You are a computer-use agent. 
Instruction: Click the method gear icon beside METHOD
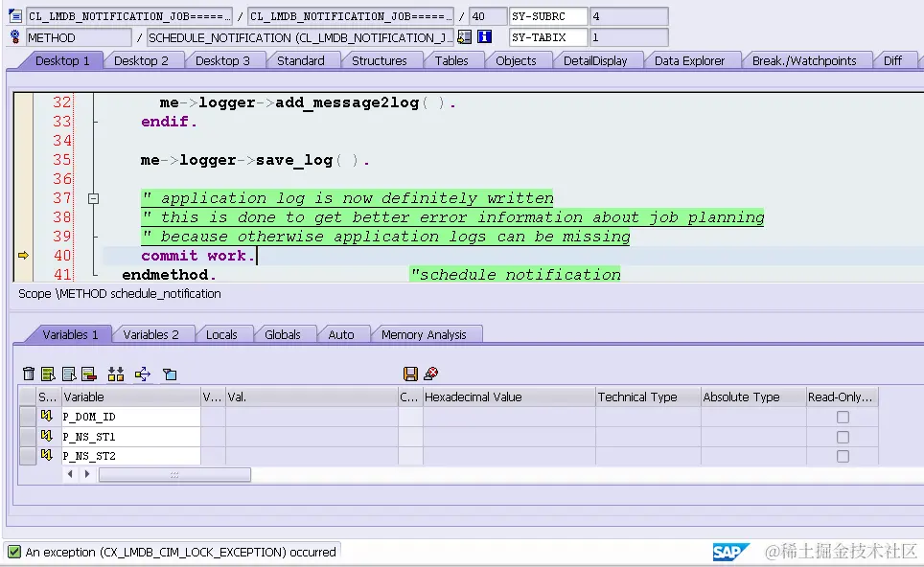[x=15, y=37]
